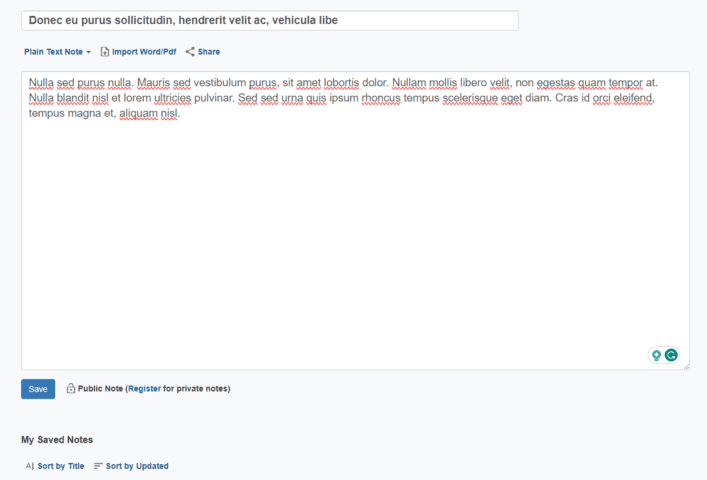Click the Import Word/Pdf document icon
707x480 pixels.
point(105,52)
